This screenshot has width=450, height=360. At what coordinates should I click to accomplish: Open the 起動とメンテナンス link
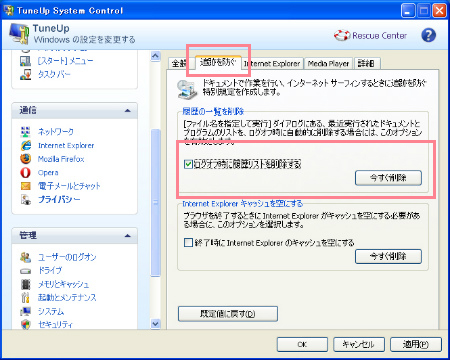[67, 298]
